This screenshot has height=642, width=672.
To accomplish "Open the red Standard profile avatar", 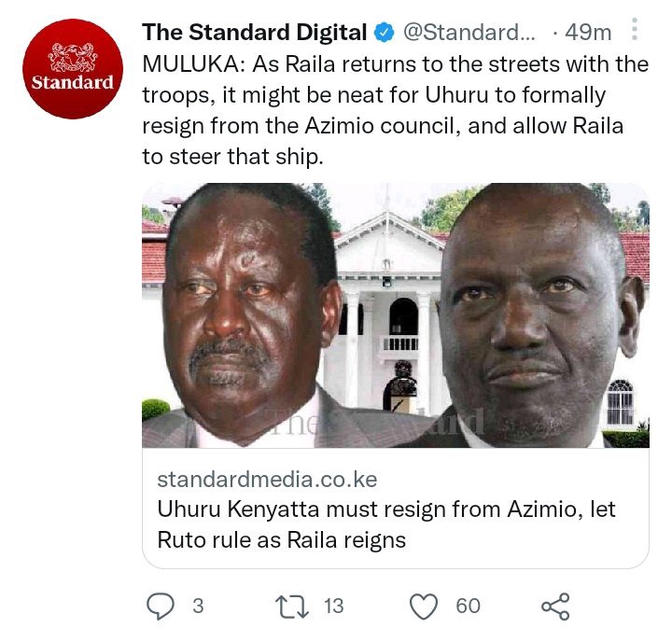I will pyautogui.click(x=73, y=68).
